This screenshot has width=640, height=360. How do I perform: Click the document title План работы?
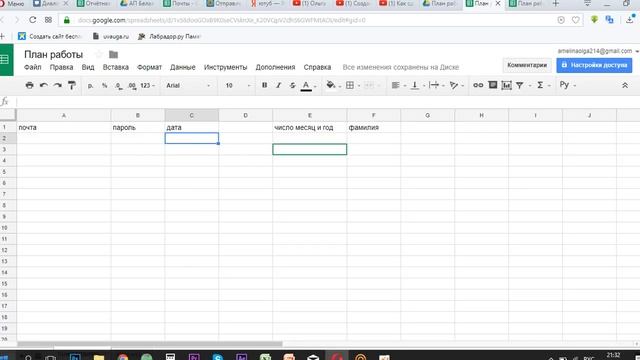tap(53, 54)
